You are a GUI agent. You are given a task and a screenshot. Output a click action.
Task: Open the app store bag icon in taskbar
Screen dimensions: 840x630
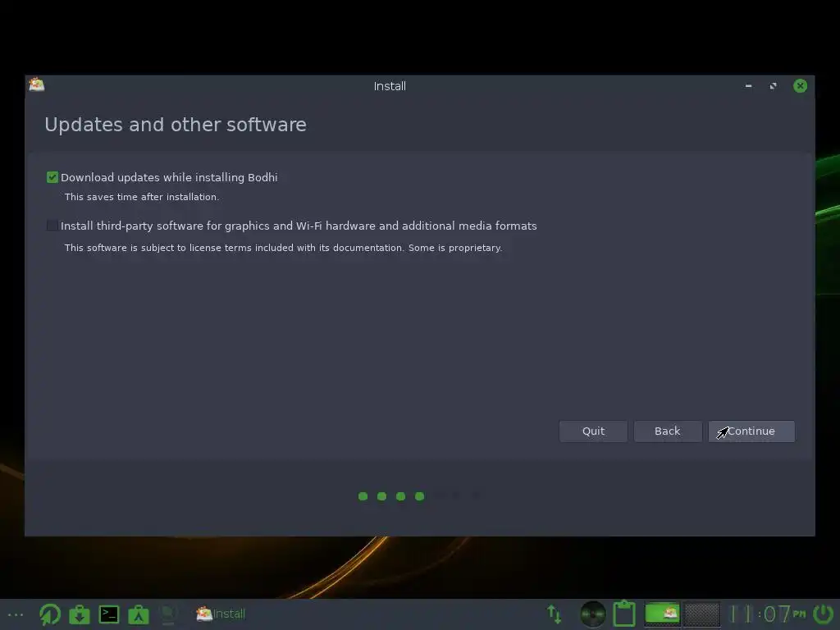(138, 614)
